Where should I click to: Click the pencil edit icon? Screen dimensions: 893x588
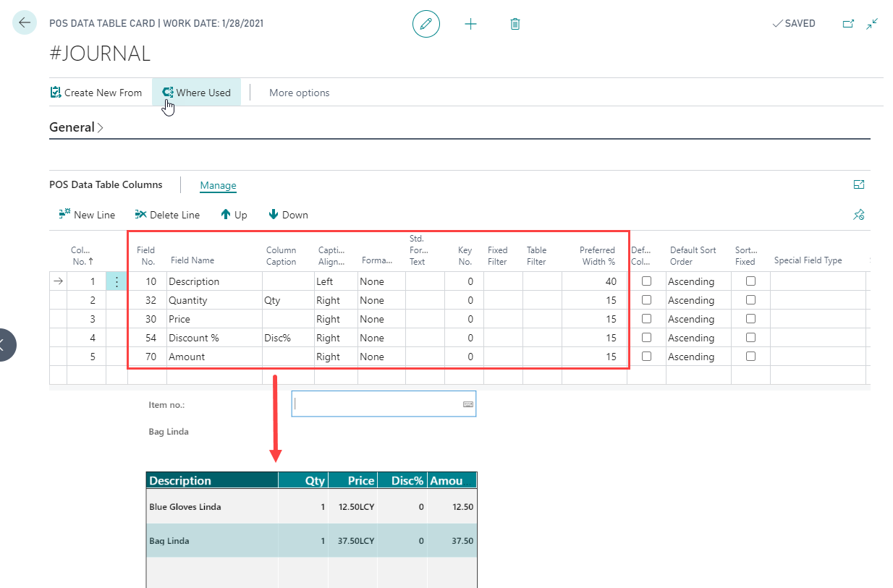(x=426, y=24)
